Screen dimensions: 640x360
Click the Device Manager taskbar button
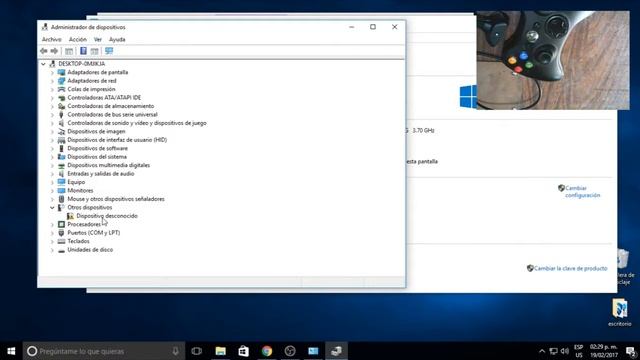pos(336,351)
